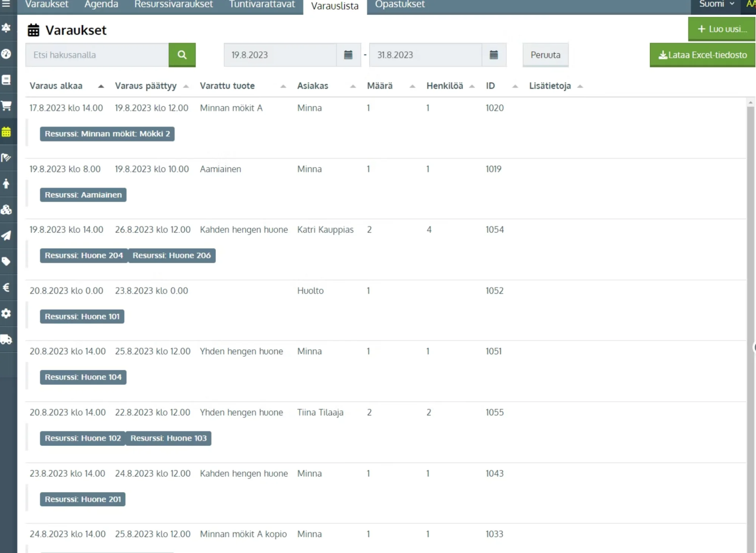
Task: Sort by Määrä column
Action: click(x=391, y=86)
